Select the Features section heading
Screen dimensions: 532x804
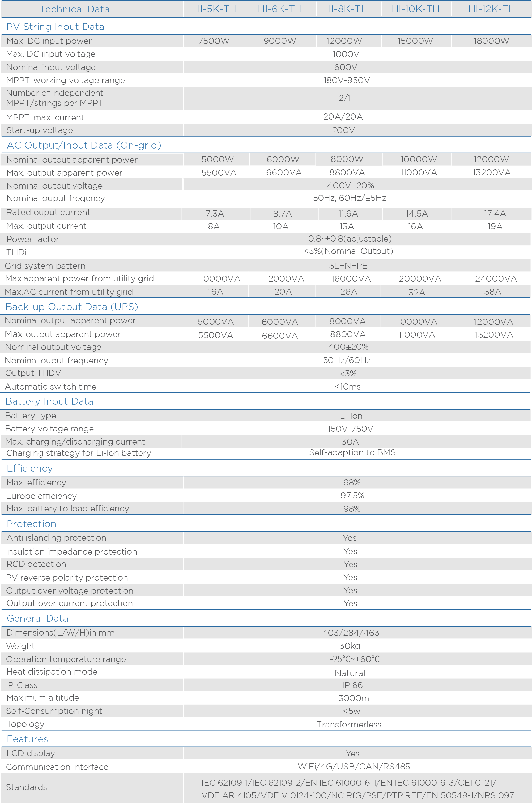tap(27, 739)
